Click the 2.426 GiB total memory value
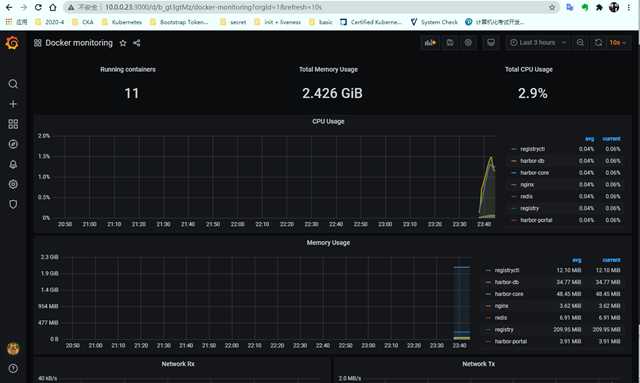This screenshot has height=383, width=640. (332, 94)
